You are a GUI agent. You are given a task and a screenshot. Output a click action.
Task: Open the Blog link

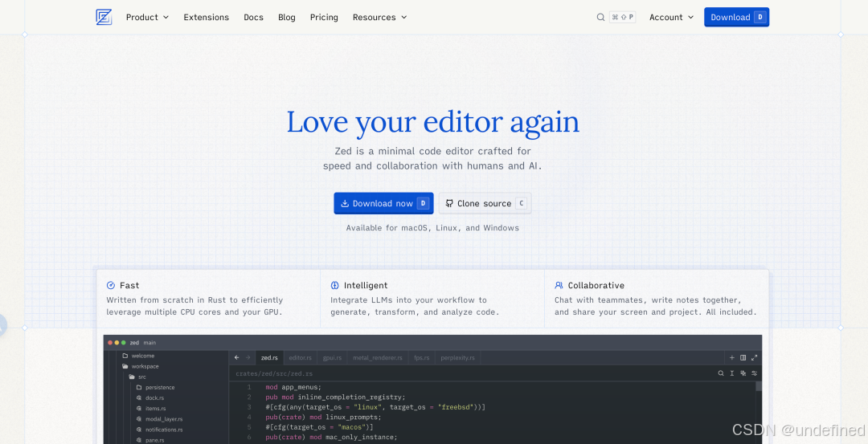click(x=287, y=17)
